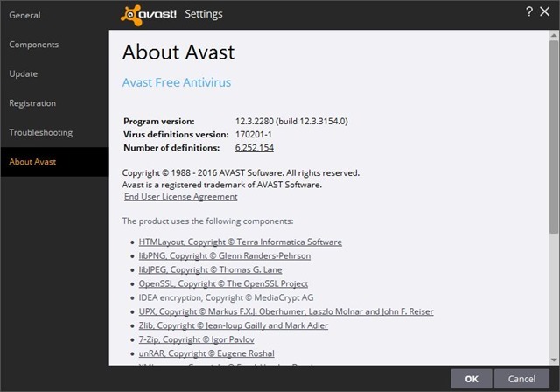Select the Update section
Image resolution: width=560 pixels, height=392 pixels.
[24, 73]
